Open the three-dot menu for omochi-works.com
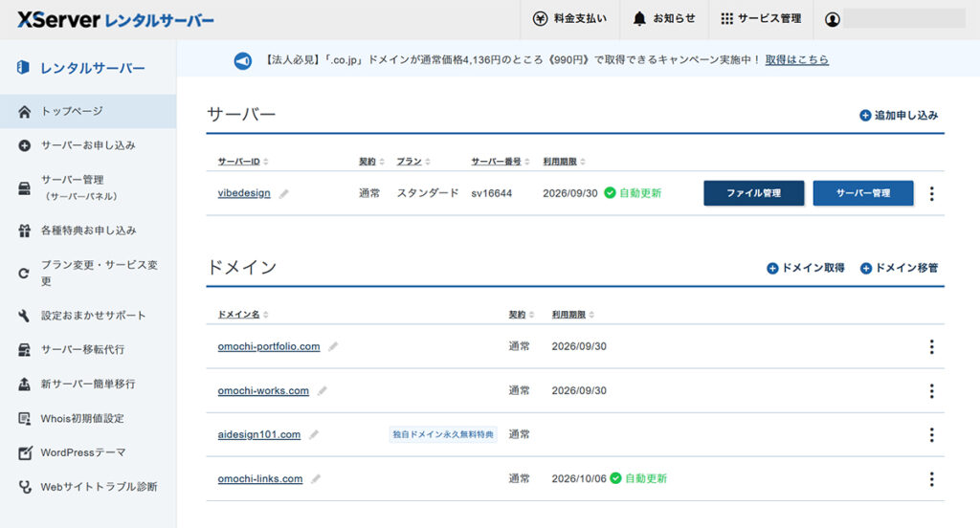Screen dimensions: 980x528 tap(931, 391)
